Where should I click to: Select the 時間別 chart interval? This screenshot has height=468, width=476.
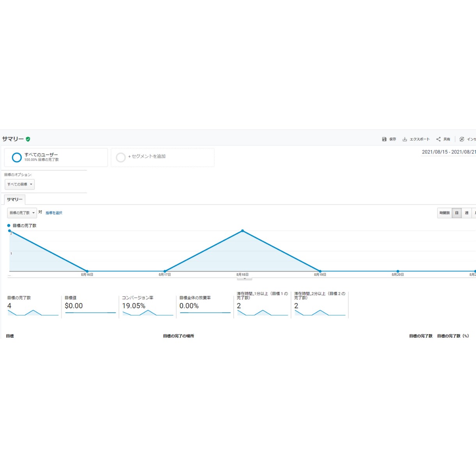[445, 213]
